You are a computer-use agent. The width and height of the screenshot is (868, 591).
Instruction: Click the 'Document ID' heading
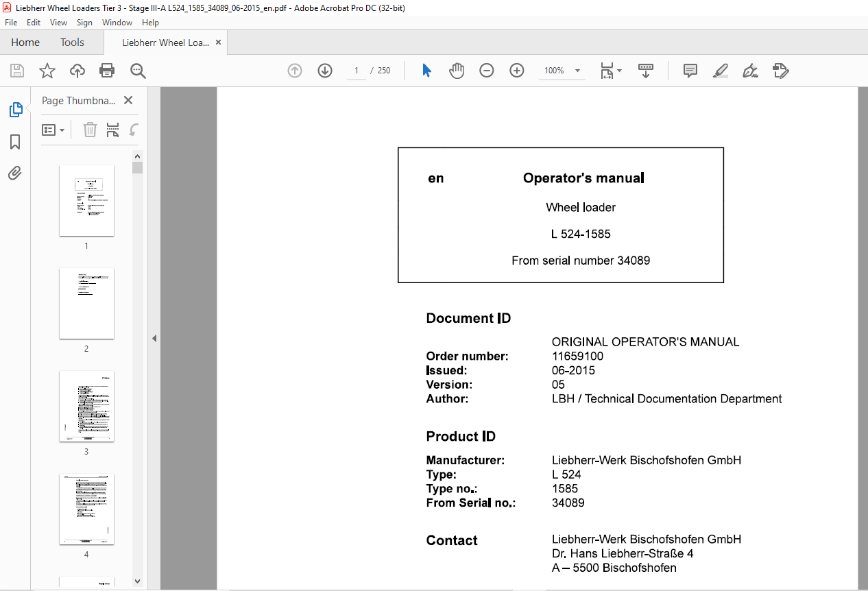[468, 318]
